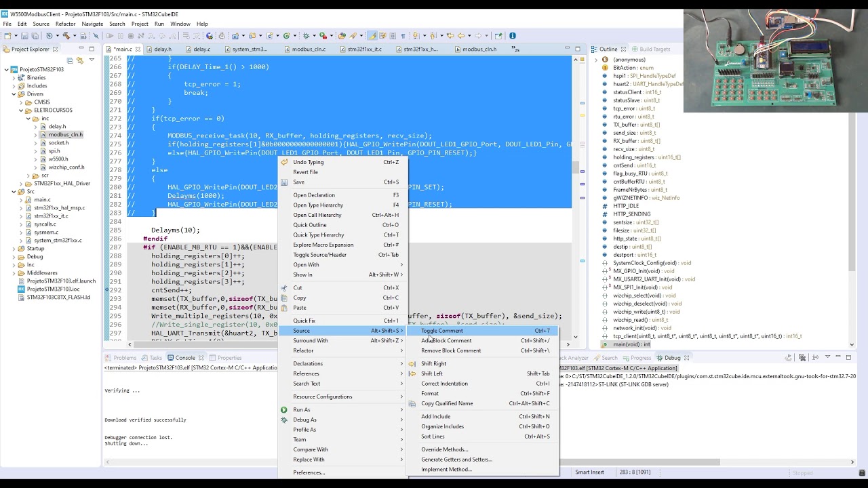Switch to the Tasks tab

152,358
